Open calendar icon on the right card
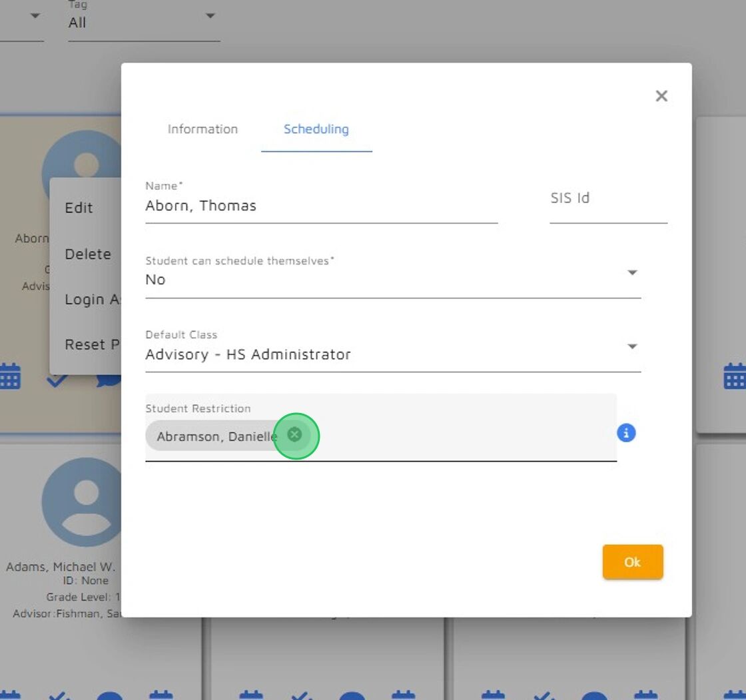This screenshot has height=700, width=746. point(735,376)
